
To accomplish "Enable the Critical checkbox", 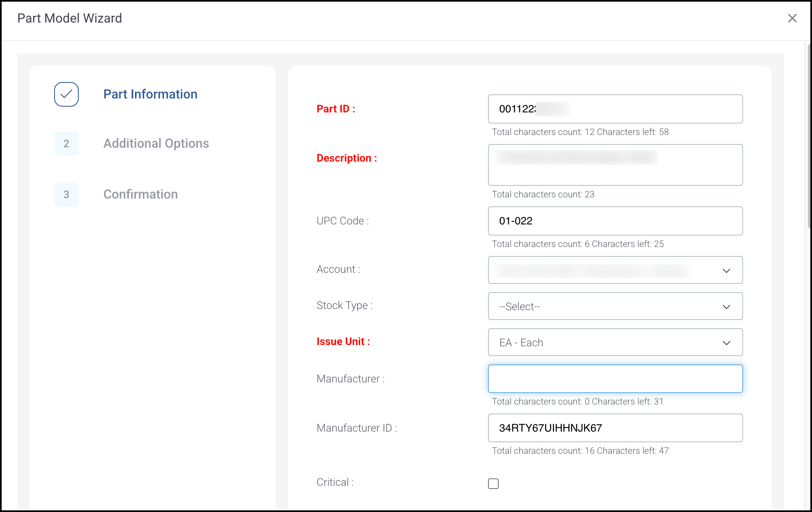I will coord(493,484).
